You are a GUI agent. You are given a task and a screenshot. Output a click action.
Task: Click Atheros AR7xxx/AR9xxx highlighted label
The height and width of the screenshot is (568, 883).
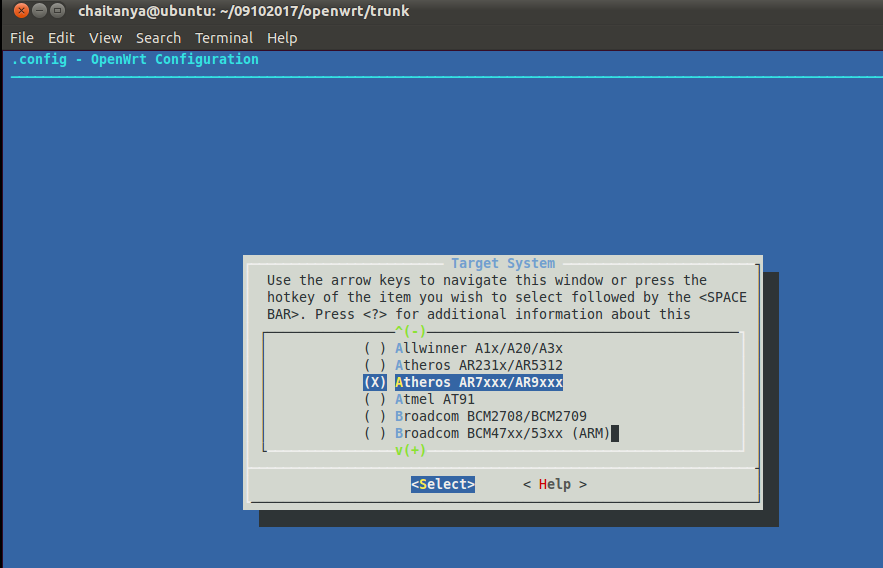(x=479, y=382)
